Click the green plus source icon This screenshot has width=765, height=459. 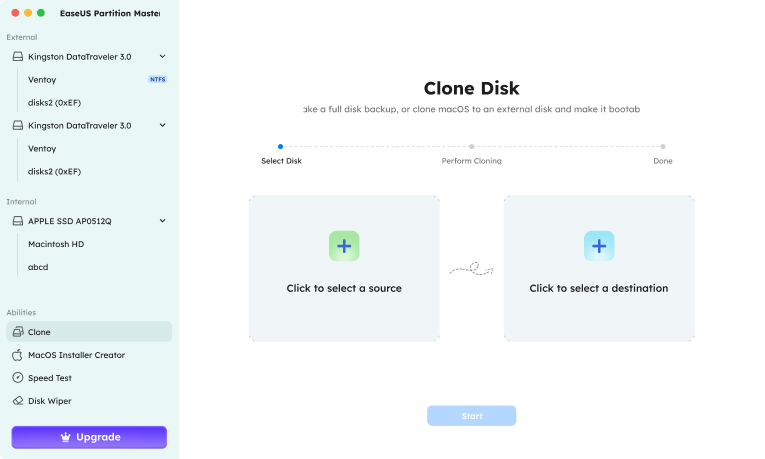point(344,246)
